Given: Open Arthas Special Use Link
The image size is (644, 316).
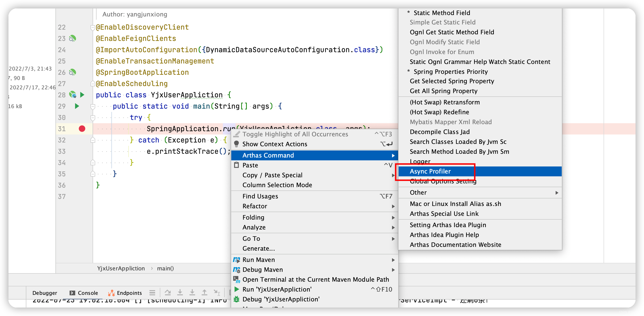Looking at the screenshot, I should point(480,214).
